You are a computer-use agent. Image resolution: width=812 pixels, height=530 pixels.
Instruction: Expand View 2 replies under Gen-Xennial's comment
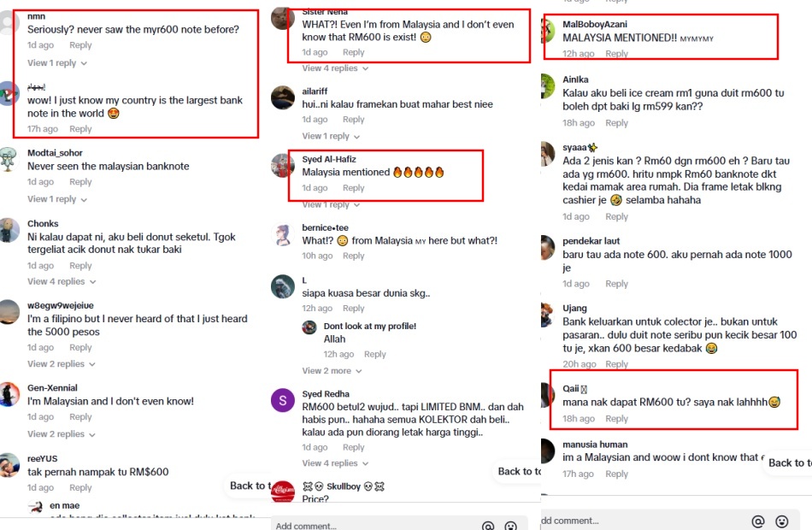click(61, 434)
